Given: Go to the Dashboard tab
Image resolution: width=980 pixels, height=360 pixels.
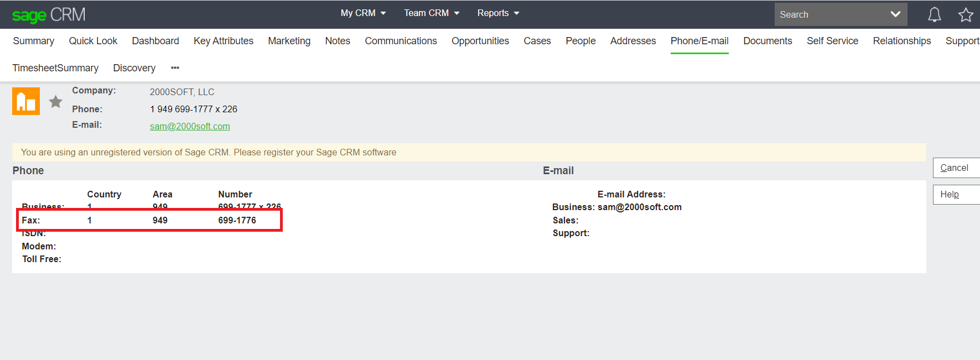Looking at the screenshot, I should [x=155, y=41].
